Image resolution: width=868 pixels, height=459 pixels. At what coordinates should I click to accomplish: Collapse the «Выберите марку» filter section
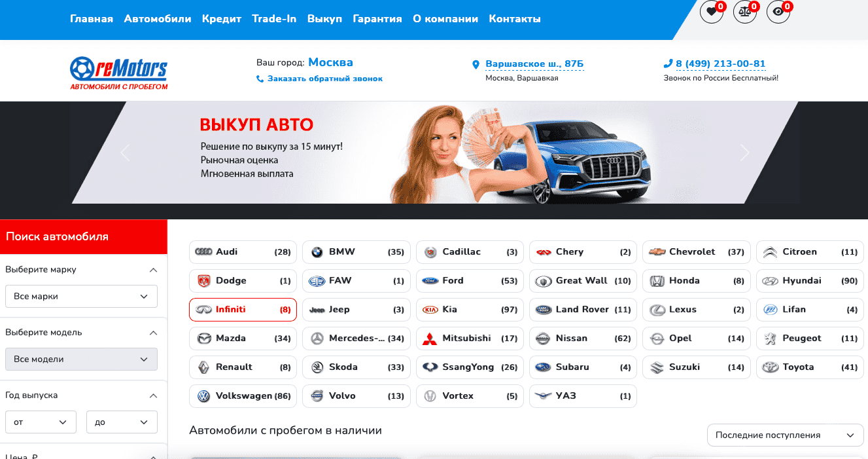(154, 270)
